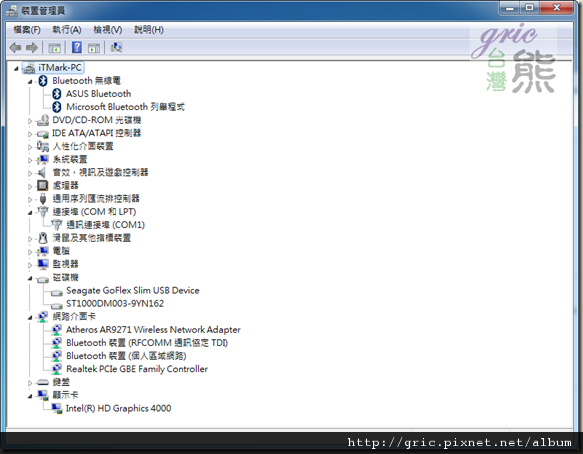Viewport: 583px width, 454px height.
Task: Select 通訊連接埠 (COM1) entry
Action: (x=105, y=225)
